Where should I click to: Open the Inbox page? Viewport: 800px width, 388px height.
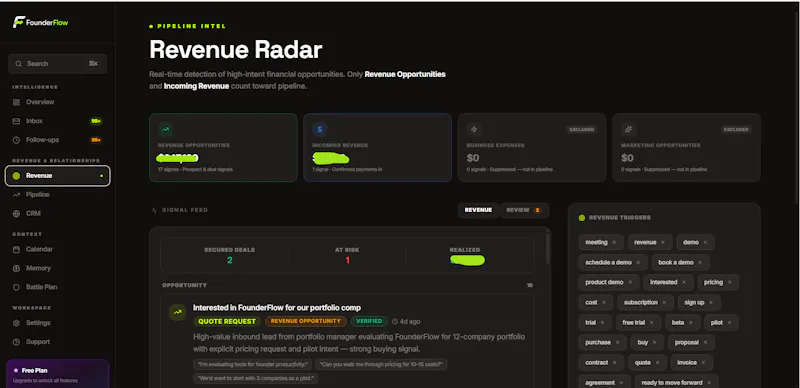point(57,121)
